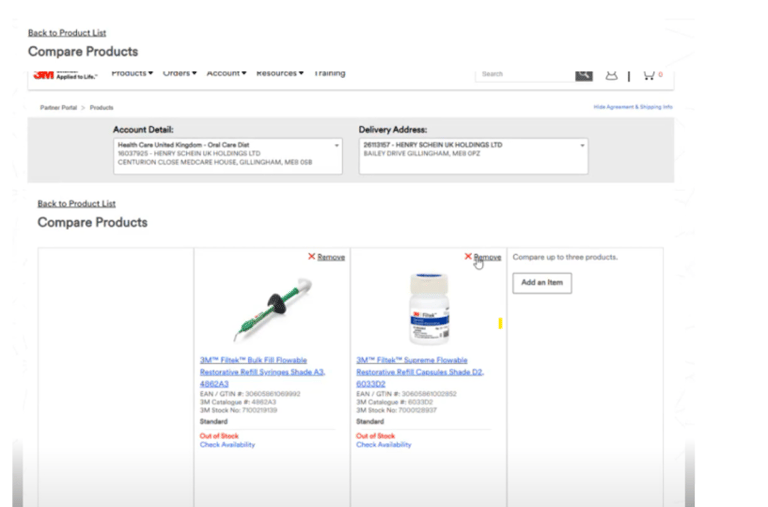This screenshot has height=507, width=768.
Task: Click top Back to Product List link
Action: pos(67,33)
